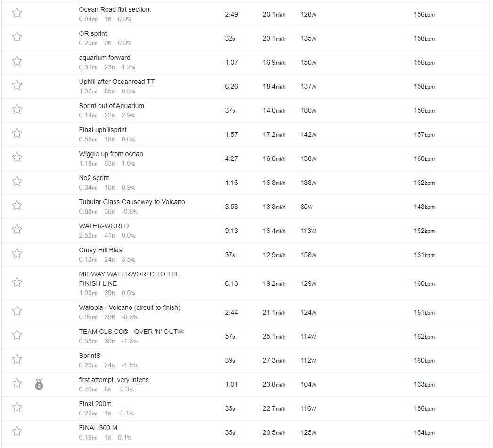Image resolution: width=493 pixels, height=448 pixels.
Task: Star the SprintS segment
Action: 17,359
